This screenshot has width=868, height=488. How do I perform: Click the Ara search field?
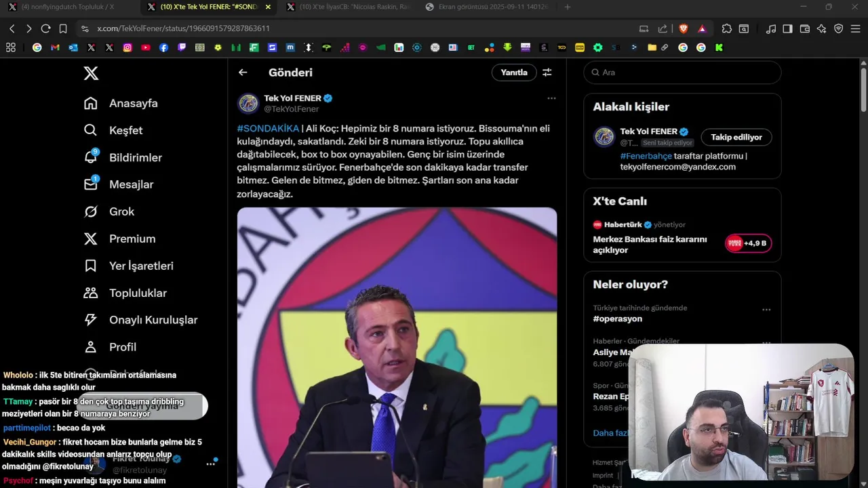pyautogui.click(x=682, y=73)
